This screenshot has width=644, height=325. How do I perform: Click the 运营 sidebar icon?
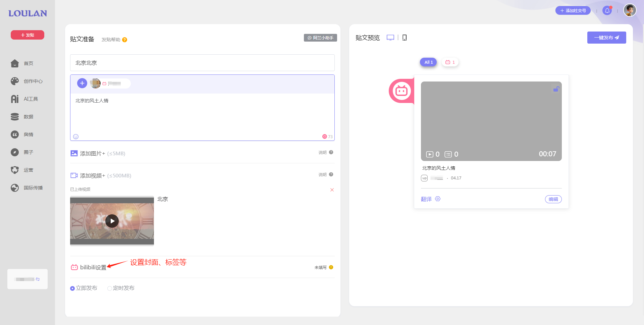point(15,170)
